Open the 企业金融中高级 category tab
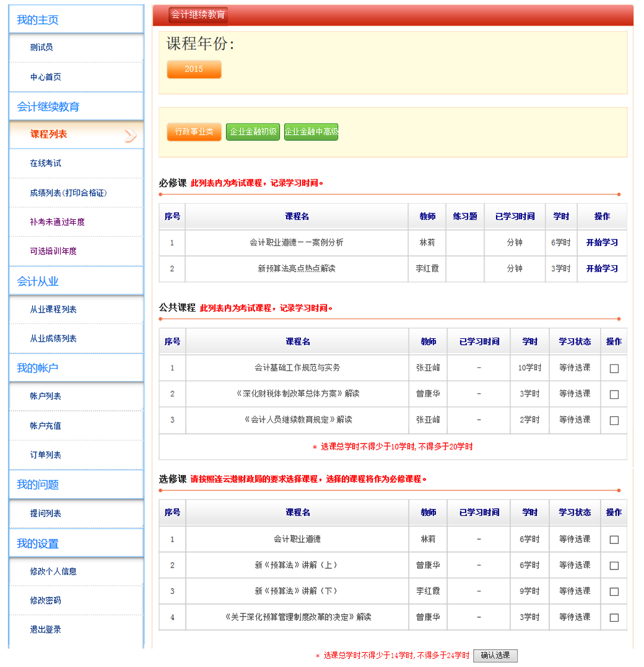The height and width of the screenshot is (667, 644). point(311,131)
